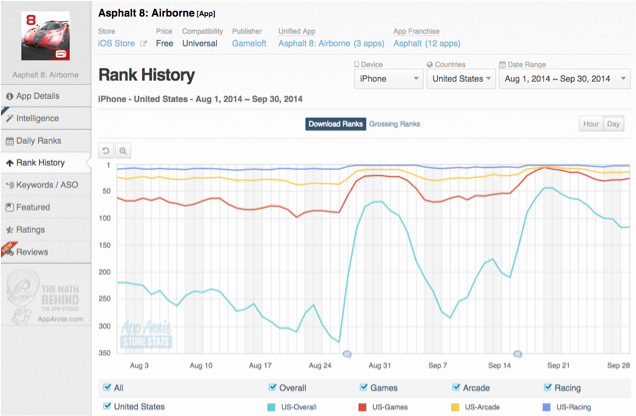Click the Rank History heading
636x416 pixels.
point(146,75)
